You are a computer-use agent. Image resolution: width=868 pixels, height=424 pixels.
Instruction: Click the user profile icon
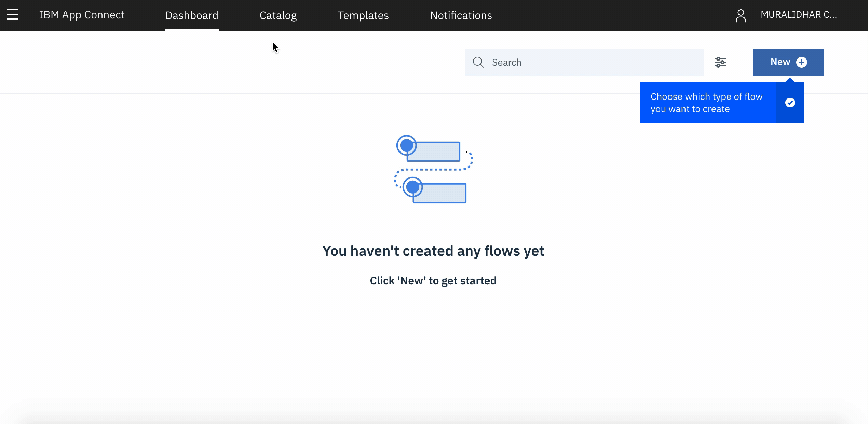click(x=741, y=15)
